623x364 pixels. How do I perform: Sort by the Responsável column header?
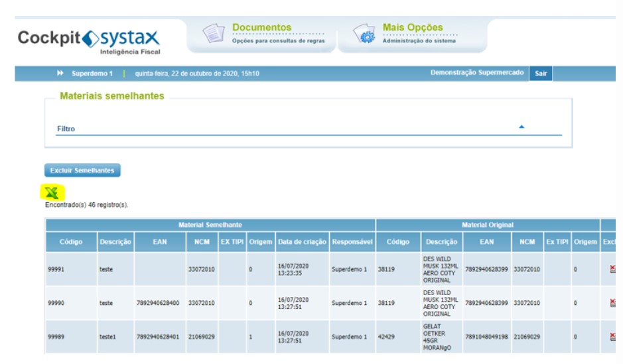(352, 242)
